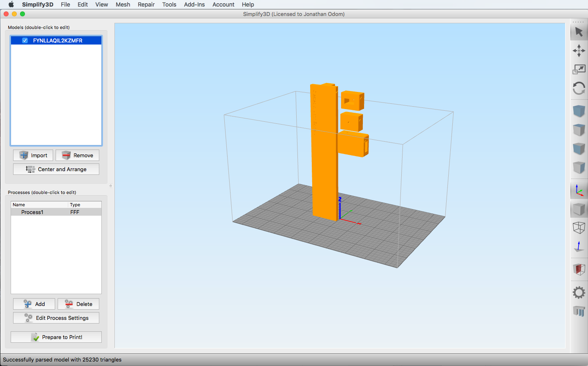Activate the translate/move model tool

(x=579, y=51)
